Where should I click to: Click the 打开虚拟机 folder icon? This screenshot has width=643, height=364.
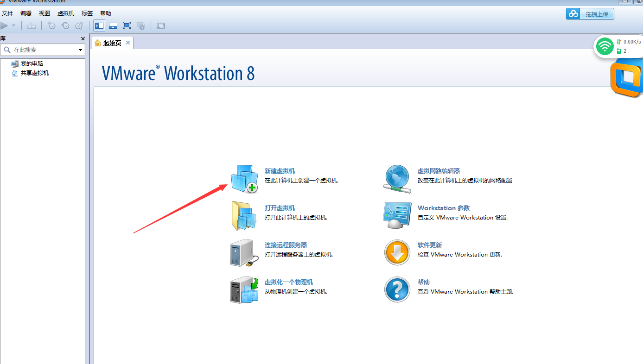pyautogui.click(x=244, y=216)
